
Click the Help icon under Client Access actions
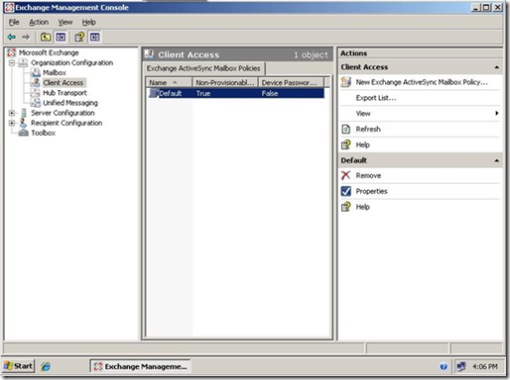pyautogui.click(x=346, y=145)
